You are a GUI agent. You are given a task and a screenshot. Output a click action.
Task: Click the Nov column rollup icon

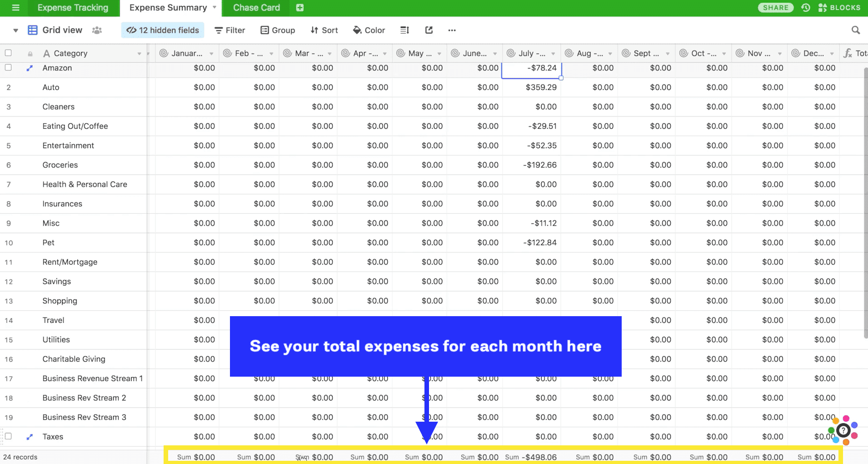tap(740, 53)
